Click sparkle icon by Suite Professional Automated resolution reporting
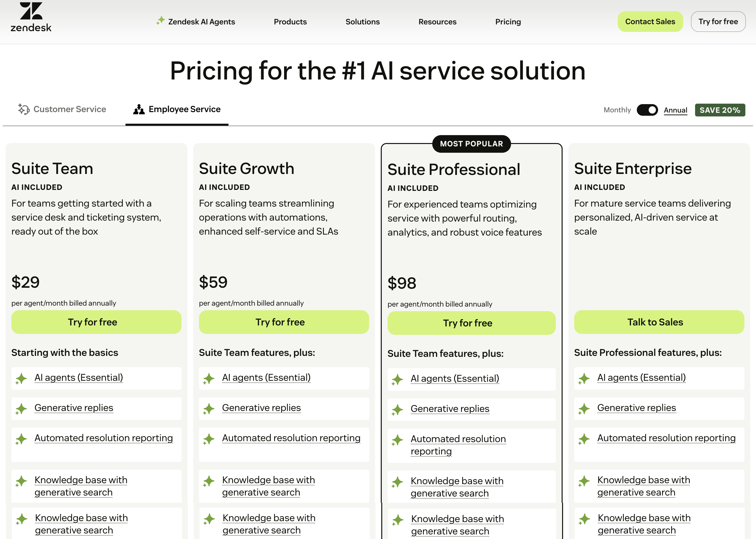This screenshot has height=539, width=756. click(397, 440)
